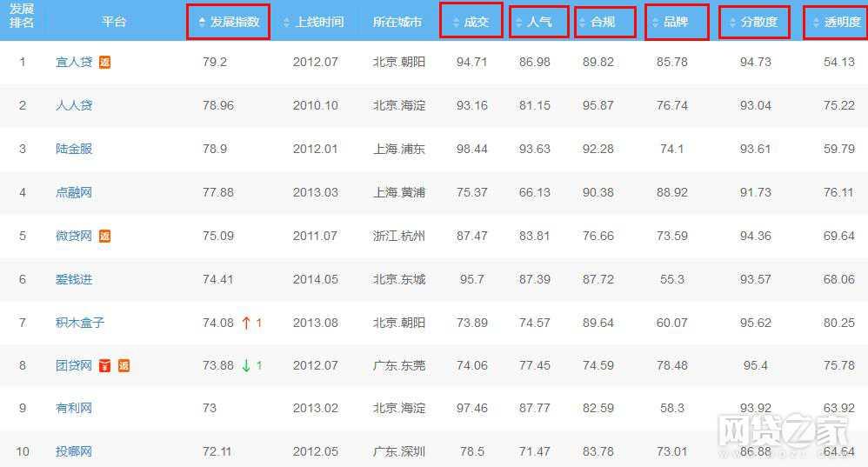Click the 成交 score 97.46

(x=471, y=409)
